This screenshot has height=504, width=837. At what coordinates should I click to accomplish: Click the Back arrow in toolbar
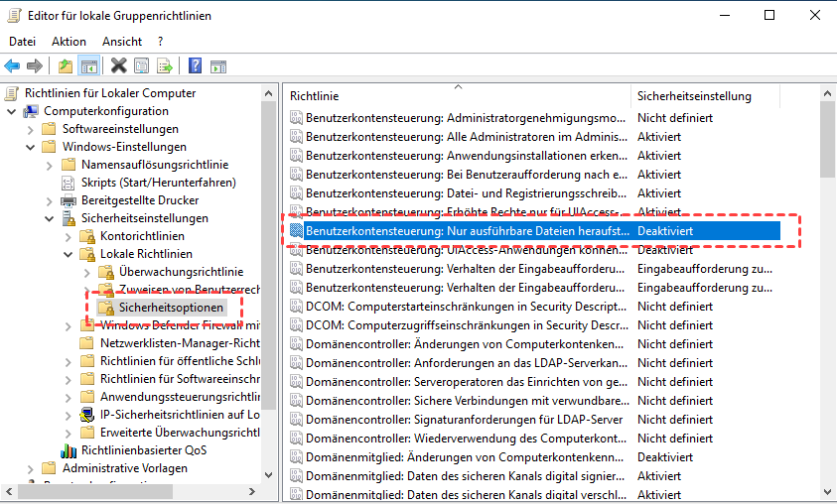pos(12,66)
